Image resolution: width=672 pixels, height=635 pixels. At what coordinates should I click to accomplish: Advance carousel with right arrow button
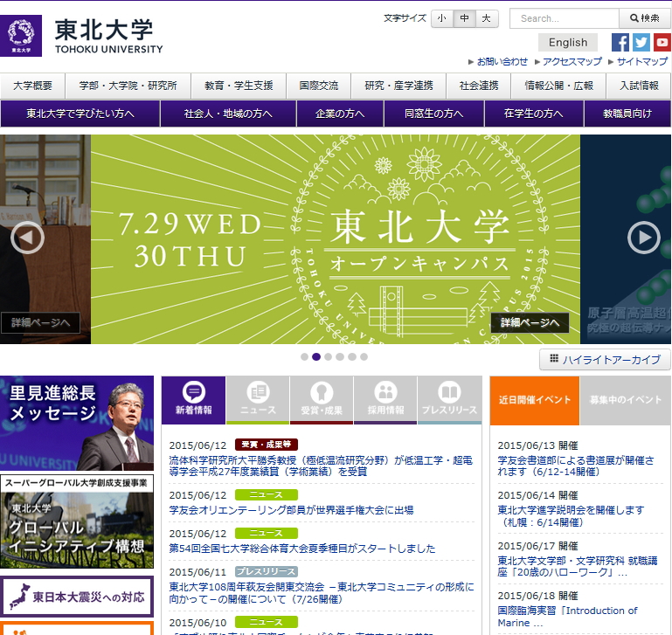tap(644, 237)
